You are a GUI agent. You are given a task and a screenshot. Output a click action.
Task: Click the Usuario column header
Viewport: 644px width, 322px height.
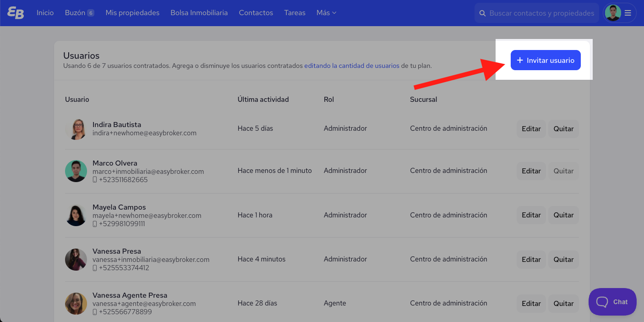pyautogui.click(x=77, y=100)
